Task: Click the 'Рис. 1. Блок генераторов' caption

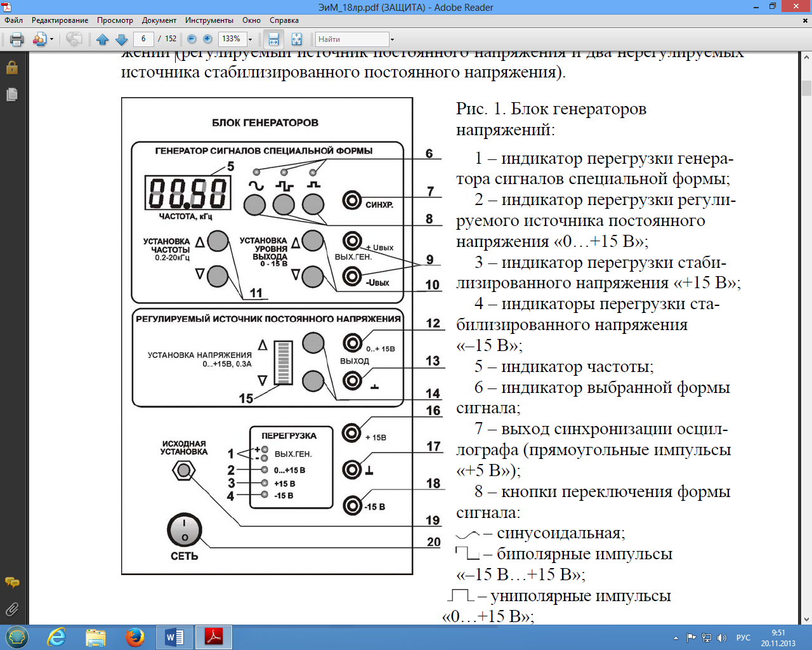Action: (x=551, y=109)
